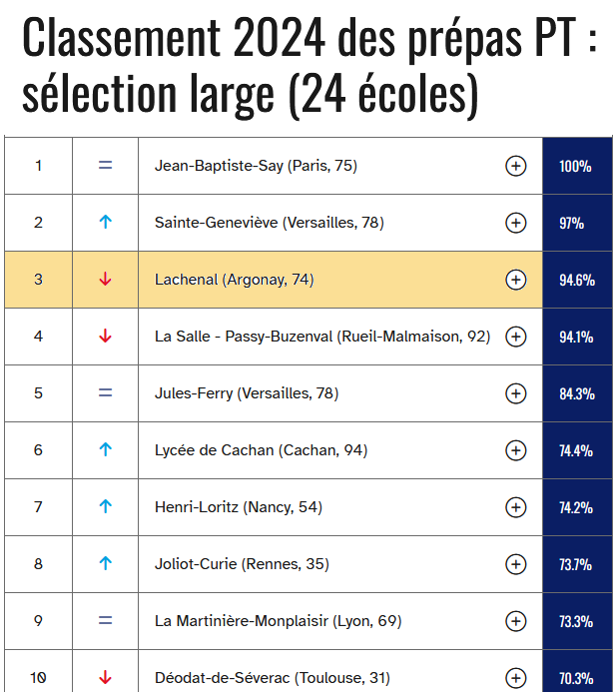Open plus icon next to Lachenal Argonay
This screenshot has width=616, height=692.
[515, 280]
